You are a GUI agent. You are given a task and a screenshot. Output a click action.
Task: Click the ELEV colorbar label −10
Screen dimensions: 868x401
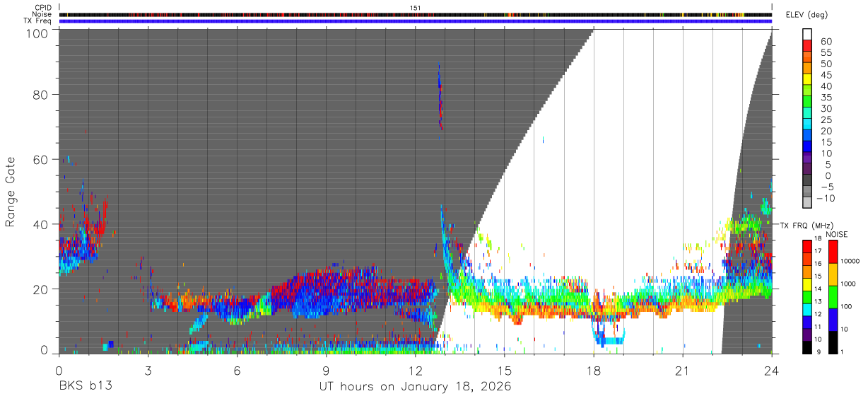pyautogui.click(x=827, y=198)
